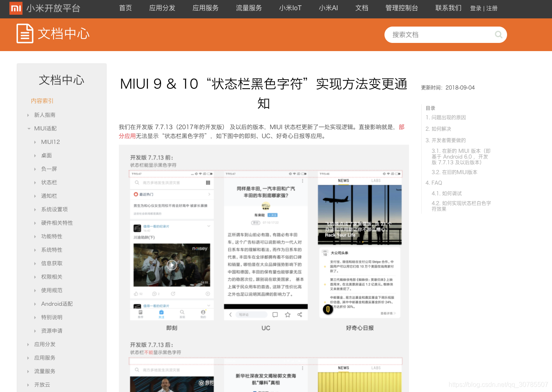Expand the MIUI12 arrow
Screen dimensions: 552x392
(35, 142)
